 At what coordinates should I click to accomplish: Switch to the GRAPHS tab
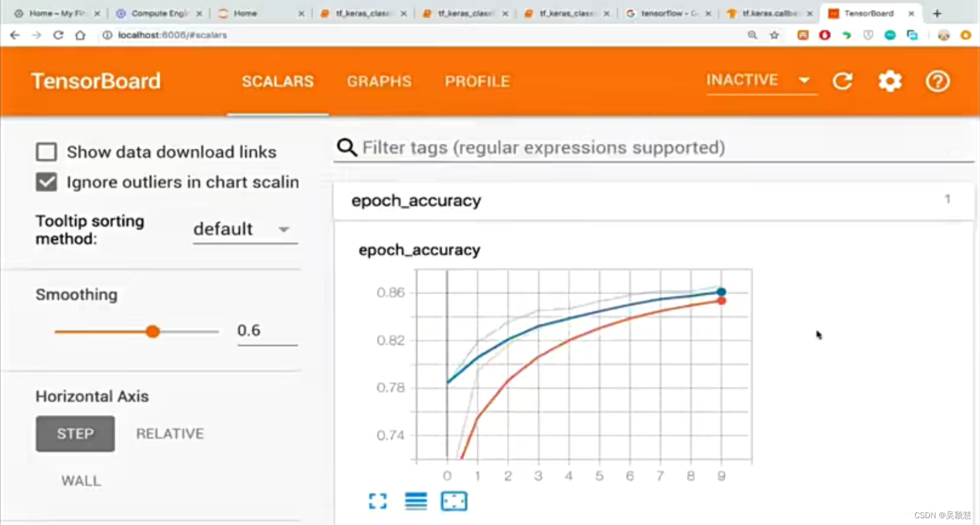pos(379,82)
